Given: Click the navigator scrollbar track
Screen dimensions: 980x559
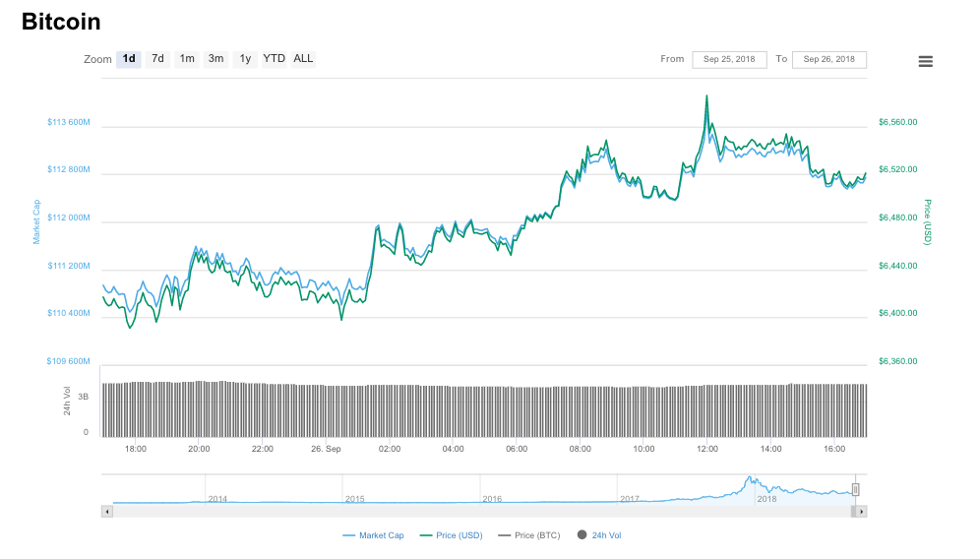Looking at the screenshot, I should coord(481,512).
